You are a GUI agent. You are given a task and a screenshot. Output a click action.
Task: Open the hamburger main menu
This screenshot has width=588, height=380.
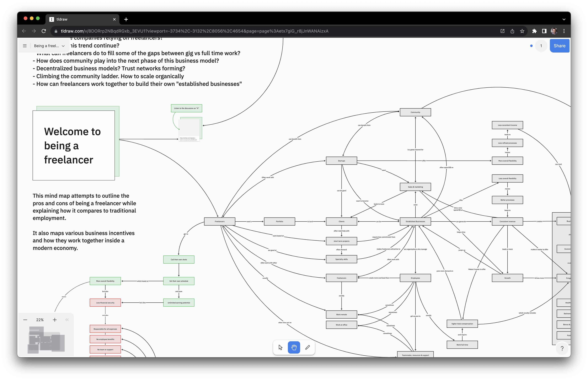click(x=24, y=46)
